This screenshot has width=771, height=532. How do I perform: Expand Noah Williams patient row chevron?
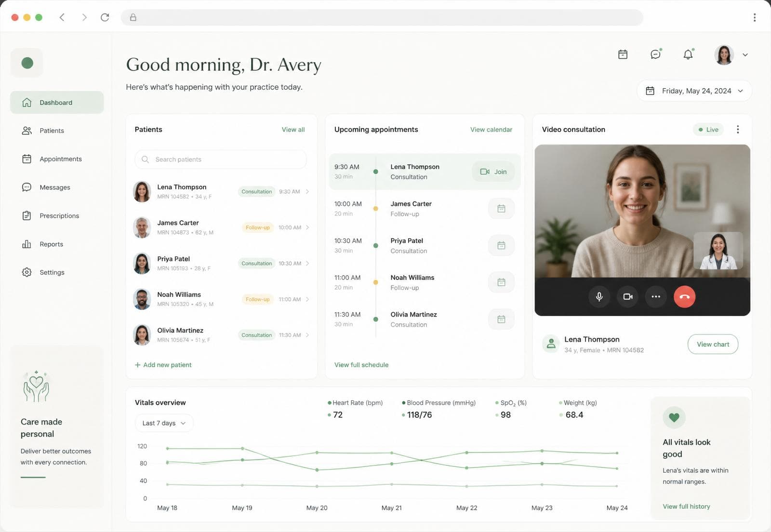click(x=307, y=299)
